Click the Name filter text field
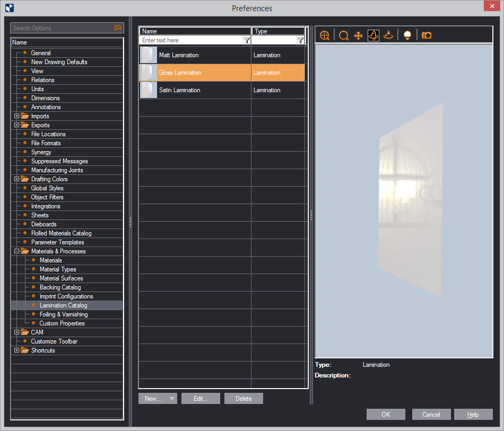Image resolution: width=504 pixels, height=431 pixels. [x=192, y=40]
